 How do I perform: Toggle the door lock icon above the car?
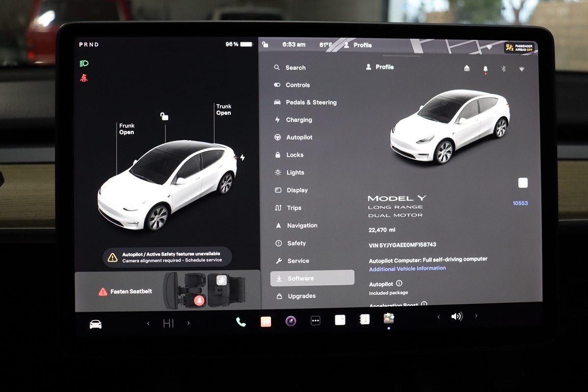[x=164, y=116]
